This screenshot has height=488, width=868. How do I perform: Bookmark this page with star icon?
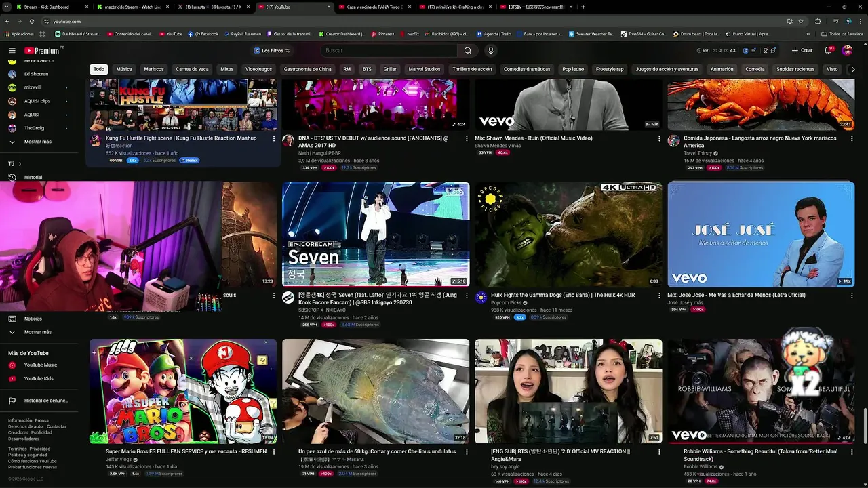[801, 21]
